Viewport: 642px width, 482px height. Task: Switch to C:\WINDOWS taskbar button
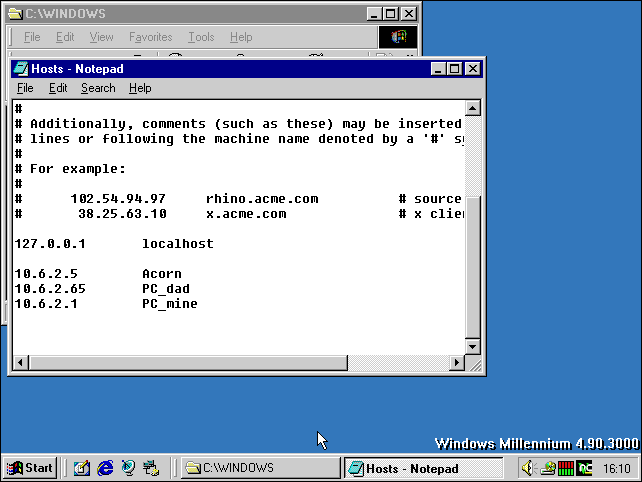click(261, 468)
